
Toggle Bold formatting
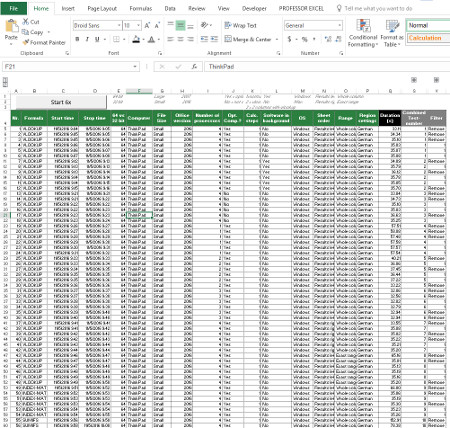pyautogui.click(x=77, y=39)
